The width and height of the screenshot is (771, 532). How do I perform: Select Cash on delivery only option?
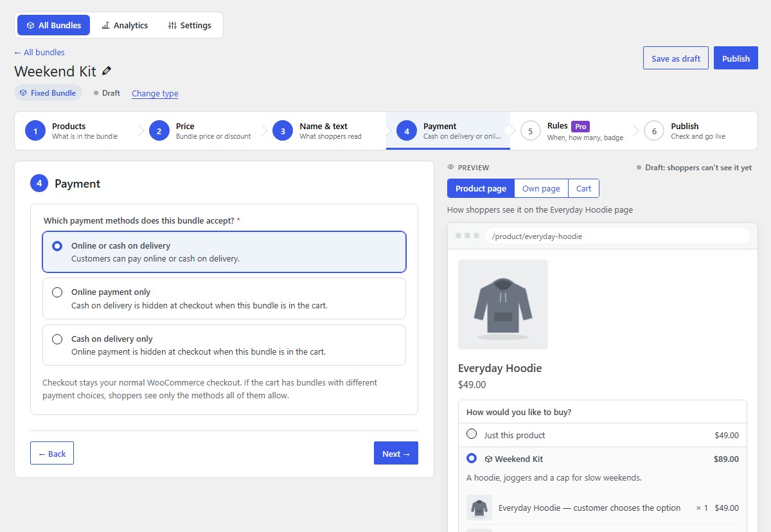(x=224, y=345)
